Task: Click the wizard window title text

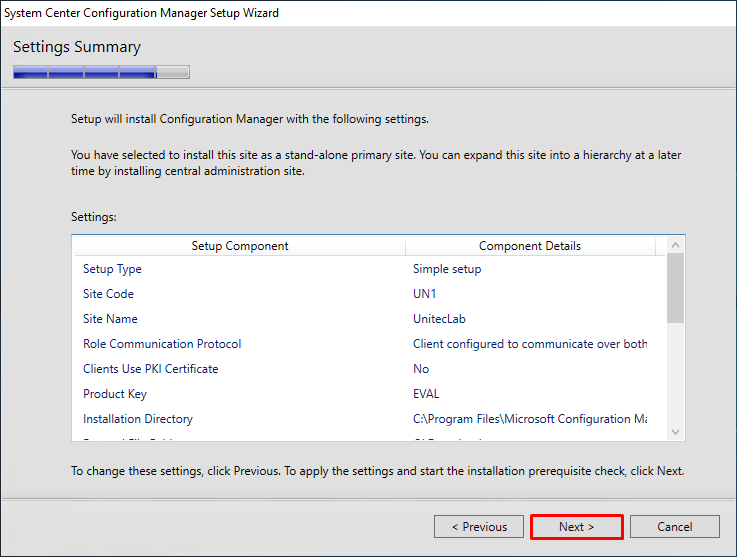Action: [141, 13]
